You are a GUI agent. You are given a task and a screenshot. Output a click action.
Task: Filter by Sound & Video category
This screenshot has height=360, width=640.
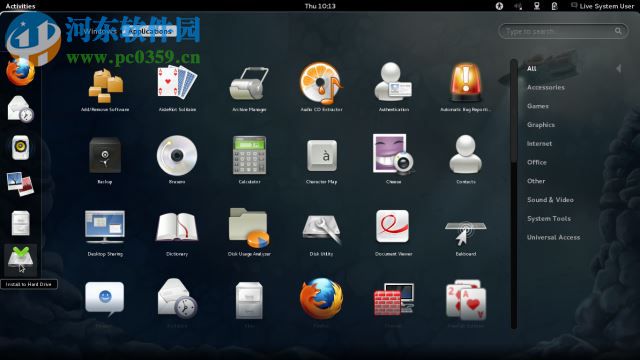tap(550, 200)
